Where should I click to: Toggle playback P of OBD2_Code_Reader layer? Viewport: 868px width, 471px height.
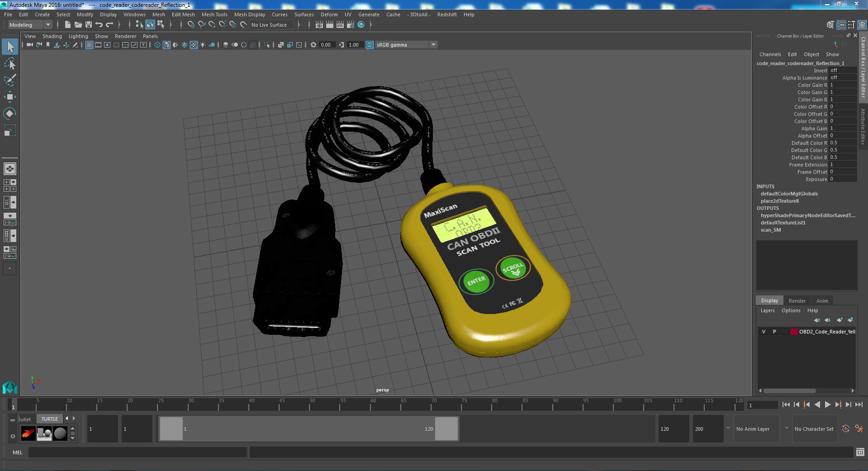pos(774,332)
